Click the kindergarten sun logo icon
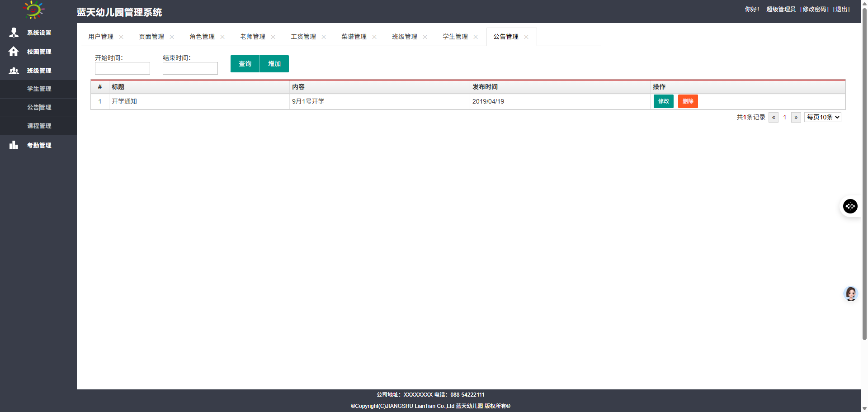868x412 pixels. 33,10
